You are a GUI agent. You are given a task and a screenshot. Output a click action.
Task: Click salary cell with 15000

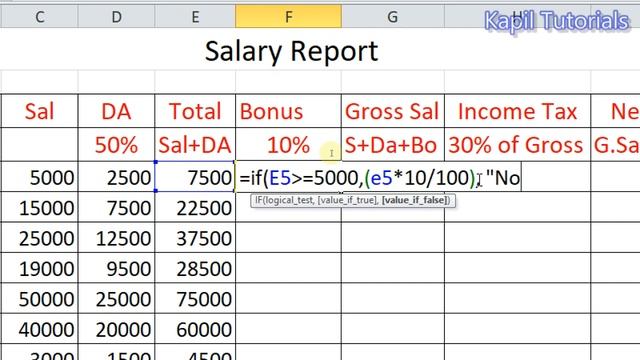[x=39, y=207]
